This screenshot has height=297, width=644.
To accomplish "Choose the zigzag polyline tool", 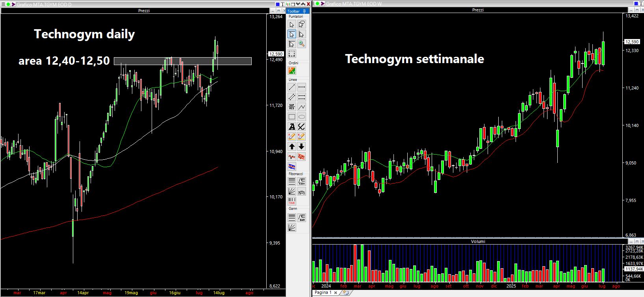I will tap(302, 107).
